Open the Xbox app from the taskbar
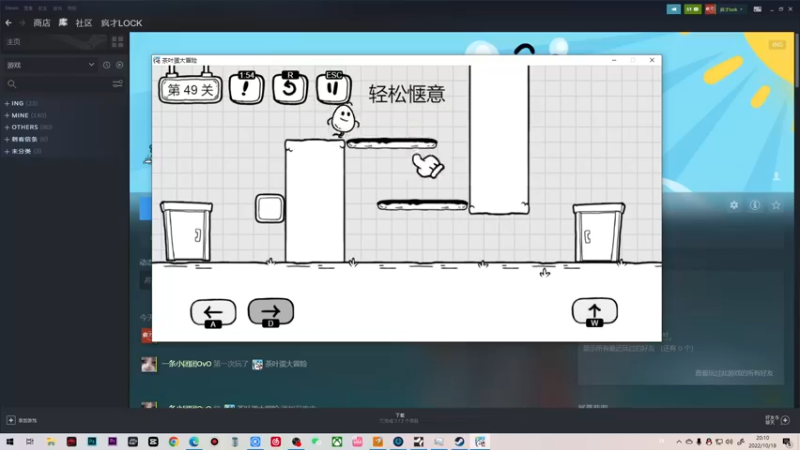 337,442
